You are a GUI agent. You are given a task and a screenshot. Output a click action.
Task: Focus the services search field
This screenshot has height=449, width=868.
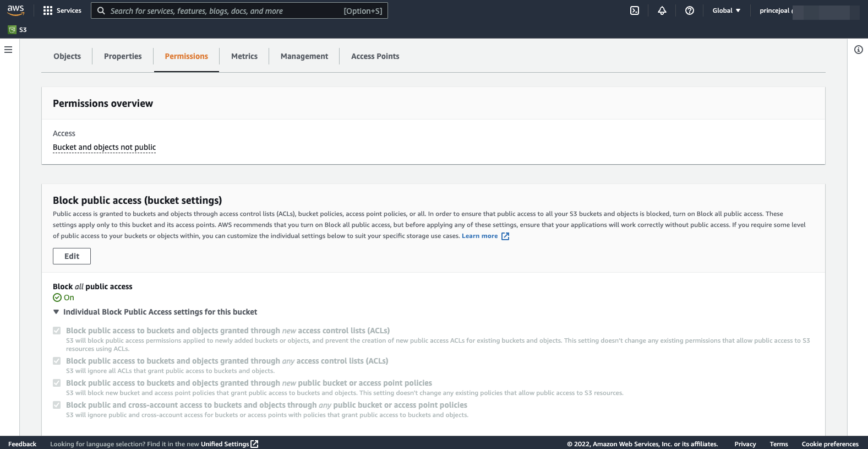(239, 10)
